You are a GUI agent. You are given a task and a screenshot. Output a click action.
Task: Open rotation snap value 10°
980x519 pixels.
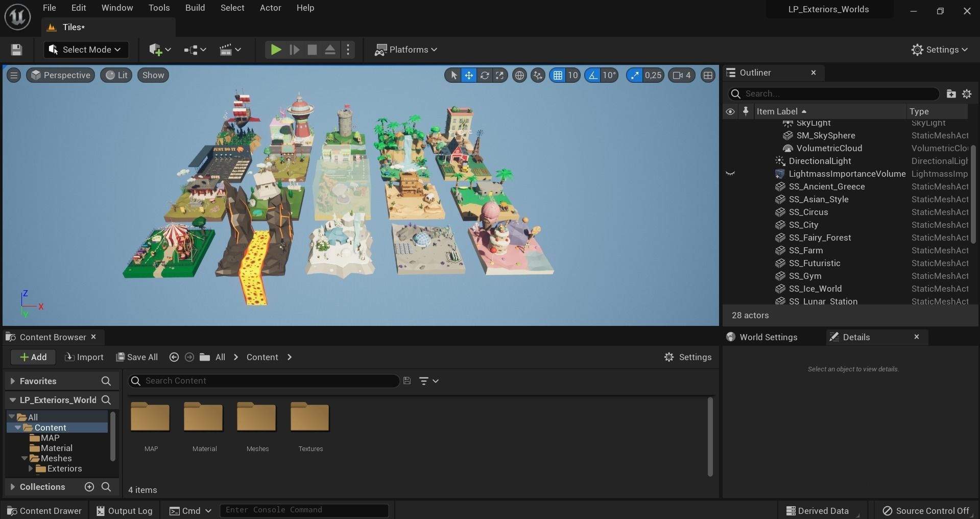click(x=609, y=75)
